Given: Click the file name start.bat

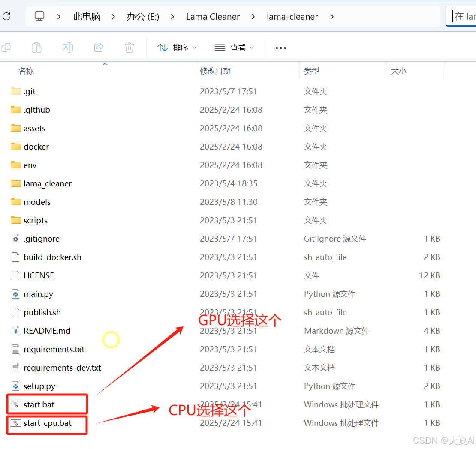Looking at the screenshot, I should (39, 405).
